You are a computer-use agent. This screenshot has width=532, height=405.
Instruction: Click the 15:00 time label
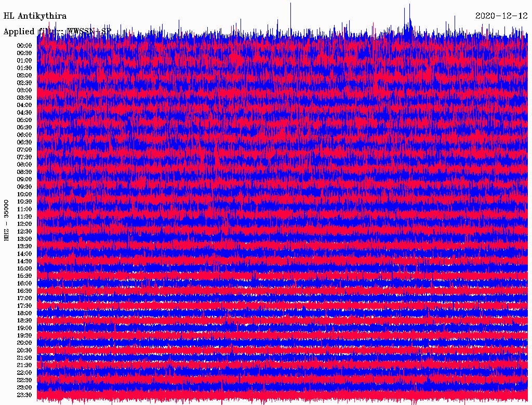coord(24,268)
